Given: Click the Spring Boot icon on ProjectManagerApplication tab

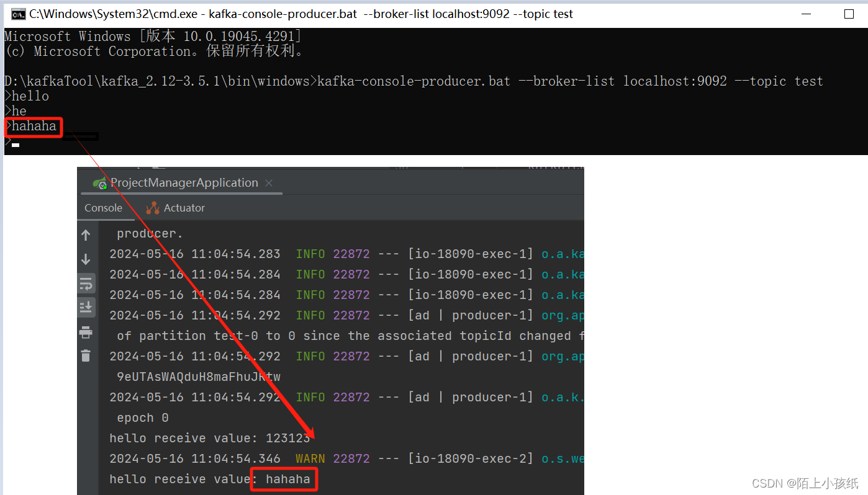Looking at the screenshot, I should pos(99,183).
